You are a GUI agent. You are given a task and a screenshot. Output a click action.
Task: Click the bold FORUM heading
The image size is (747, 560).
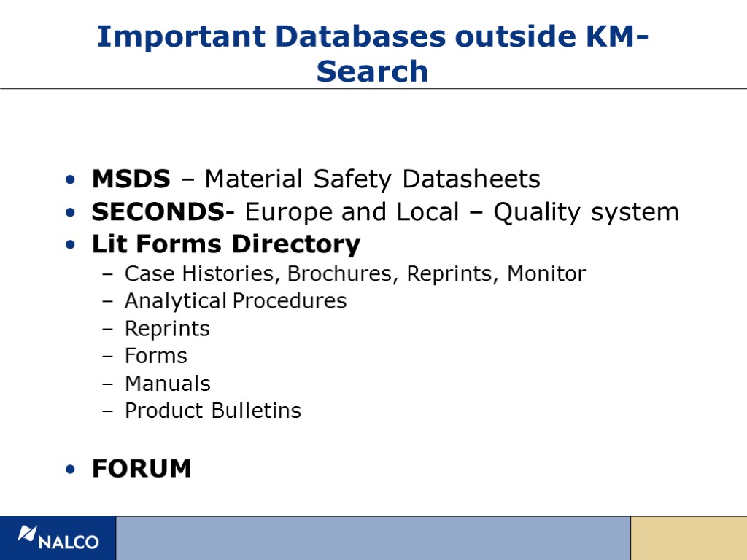tap(142, 469)
